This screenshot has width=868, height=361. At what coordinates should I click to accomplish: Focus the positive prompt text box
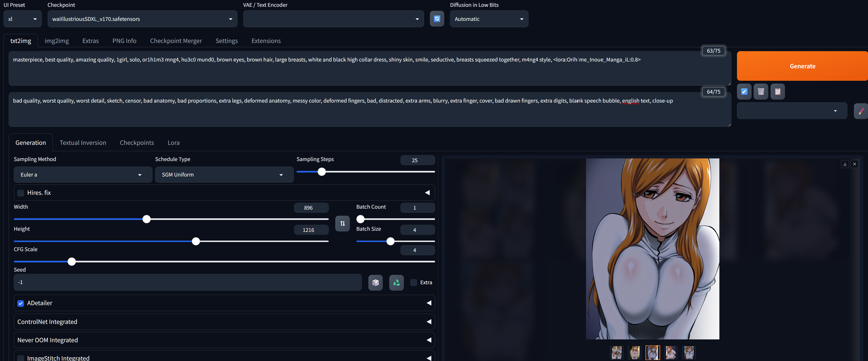pos(370,68)
